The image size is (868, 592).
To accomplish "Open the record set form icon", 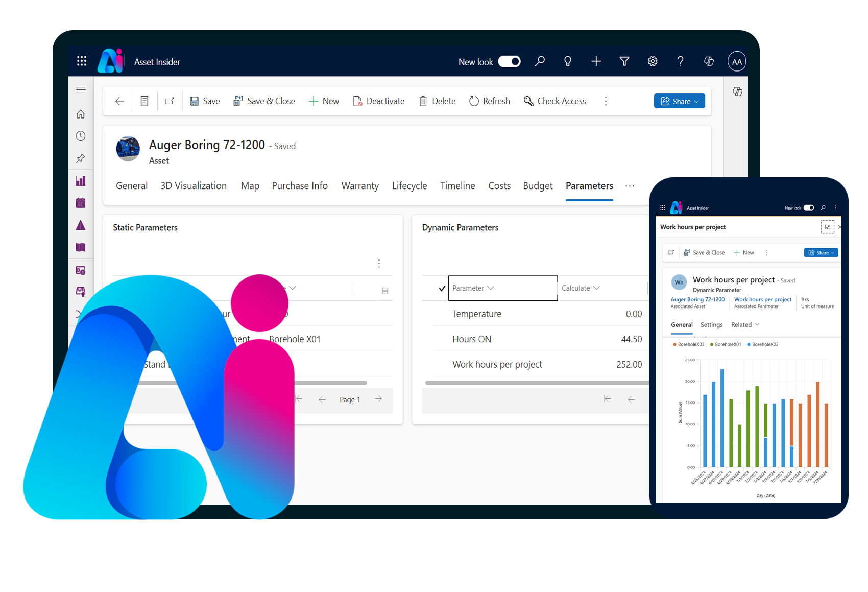I will coord(144,101).
